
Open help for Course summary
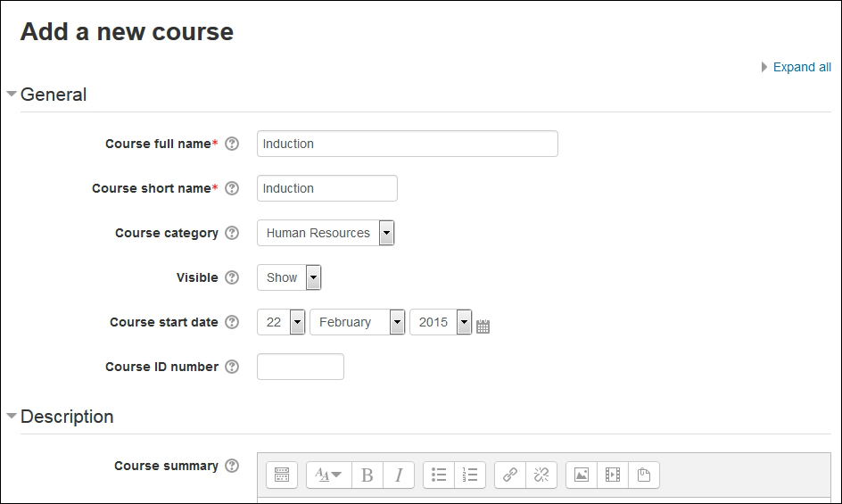click(x=231, y=466)
